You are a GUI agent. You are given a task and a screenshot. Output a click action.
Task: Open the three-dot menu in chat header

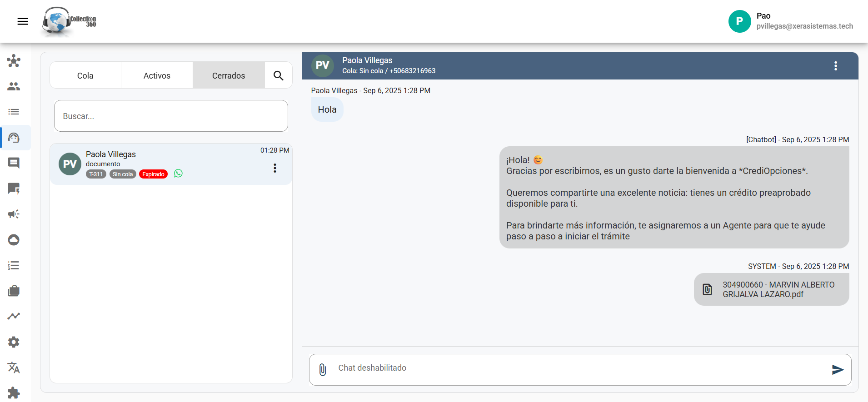(x=835, y=66)
